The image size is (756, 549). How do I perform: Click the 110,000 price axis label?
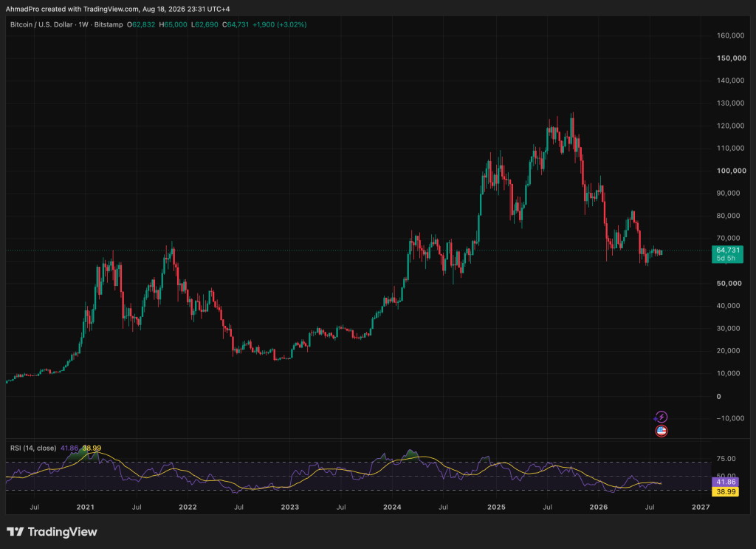731,148
